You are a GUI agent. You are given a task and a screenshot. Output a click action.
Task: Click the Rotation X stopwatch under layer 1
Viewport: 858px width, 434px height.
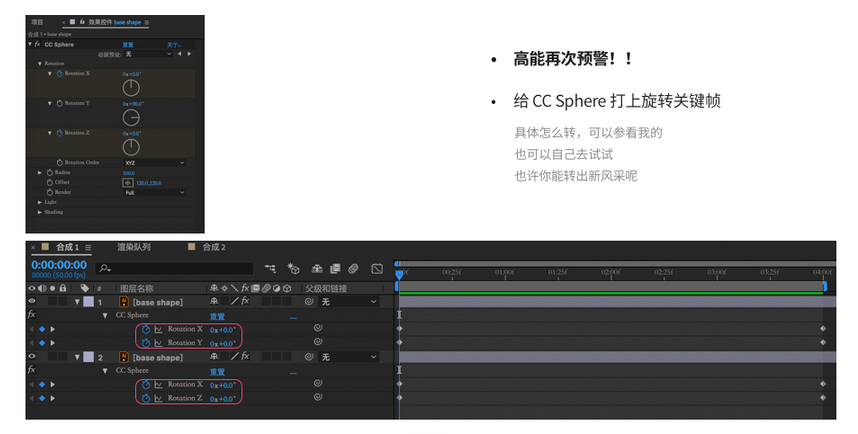pyautogui.click(x=145, y=328)
